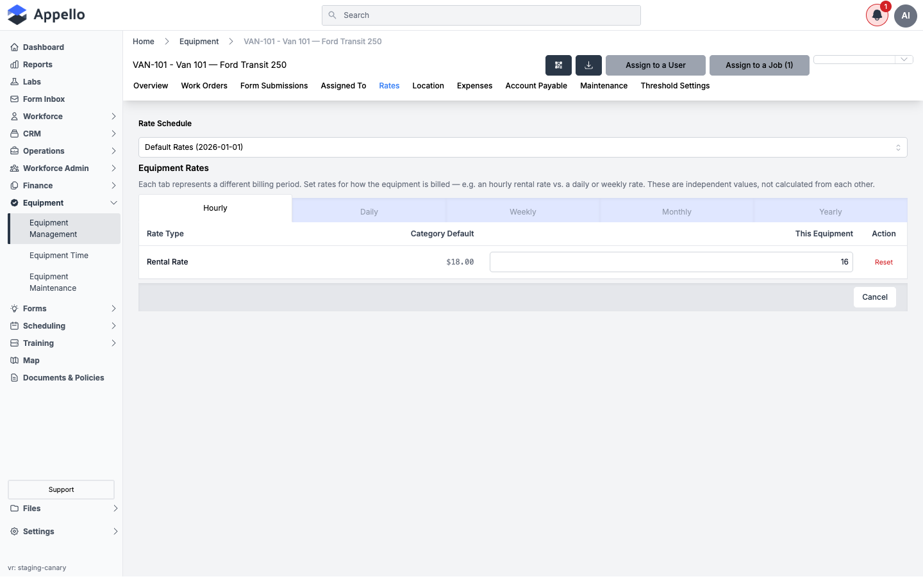The width and height of the screenshot is (923, 588).
Task: Click the Rental Rate input field
Action: 671,262
